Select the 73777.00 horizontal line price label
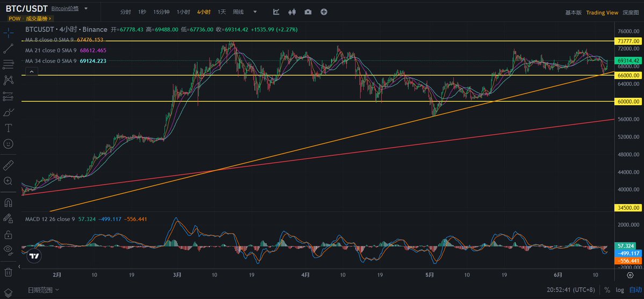 pos(628,41)
